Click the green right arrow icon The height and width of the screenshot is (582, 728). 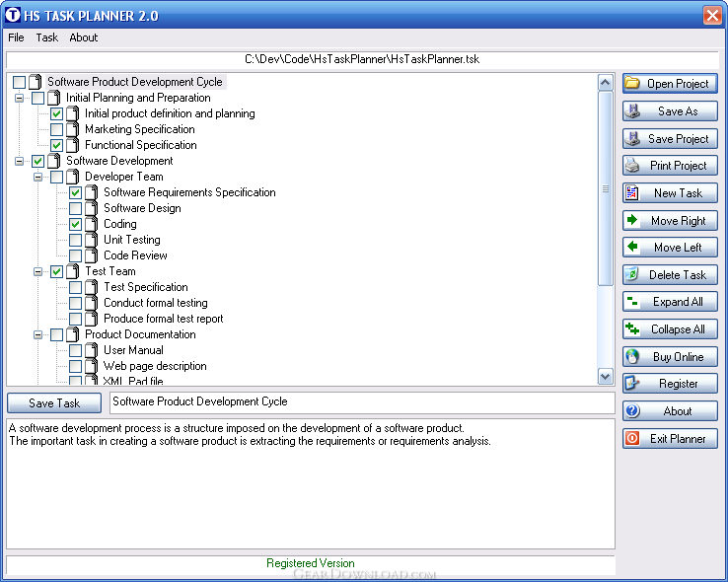pos(632,220)
